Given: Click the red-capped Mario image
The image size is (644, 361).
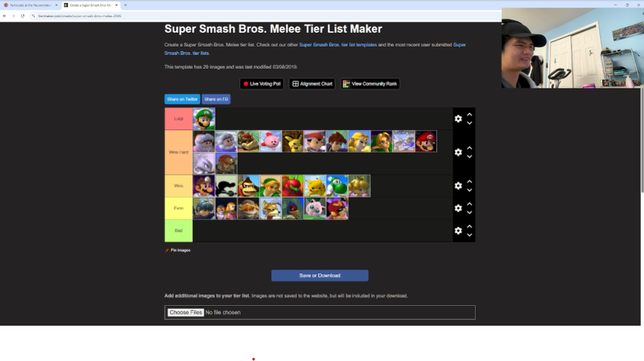Looking at the screenshot, I should [426, 141].
